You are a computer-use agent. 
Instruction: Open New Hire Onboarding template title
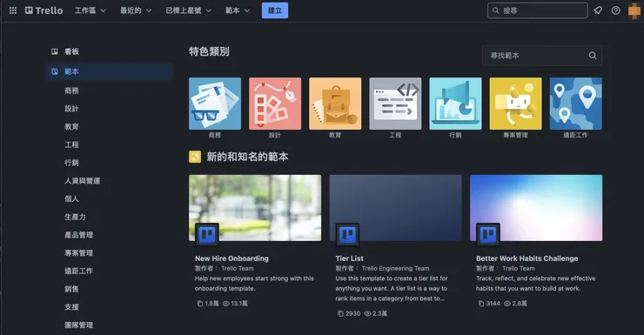click(x=231, y=258)
